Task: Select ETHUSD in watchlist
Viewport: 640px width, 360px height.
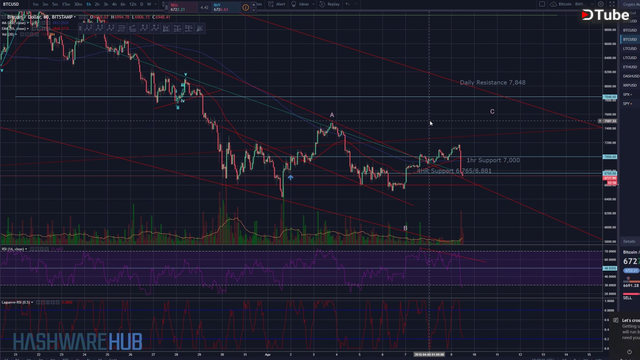Action: pos(630,67)
